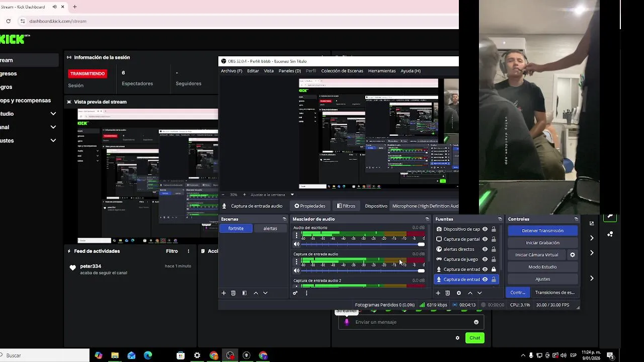The height and width of the screenshot is (362, 644).
Task: Open Colección de Escenas menu
Action: click(x=342, y=71)
